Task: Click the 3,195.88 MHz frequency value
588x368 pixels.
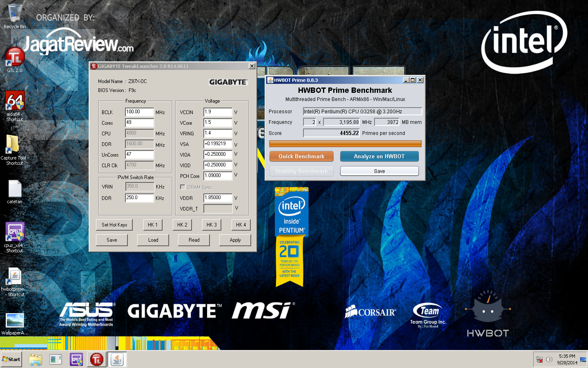Action: 341,122
